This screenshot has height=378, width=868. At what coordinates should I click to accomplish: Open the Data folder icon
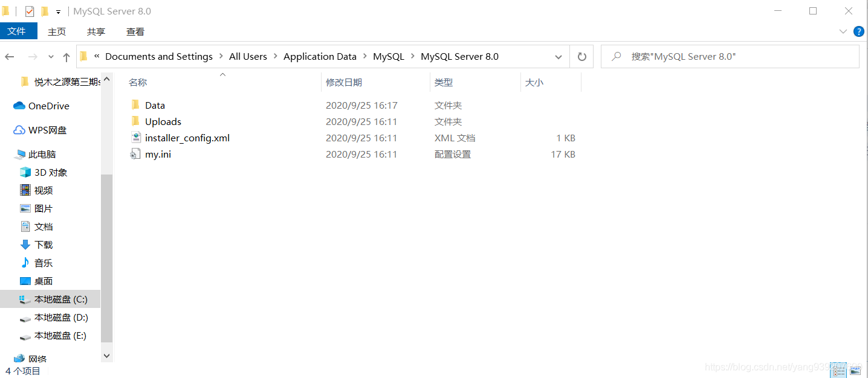(135, 105)
